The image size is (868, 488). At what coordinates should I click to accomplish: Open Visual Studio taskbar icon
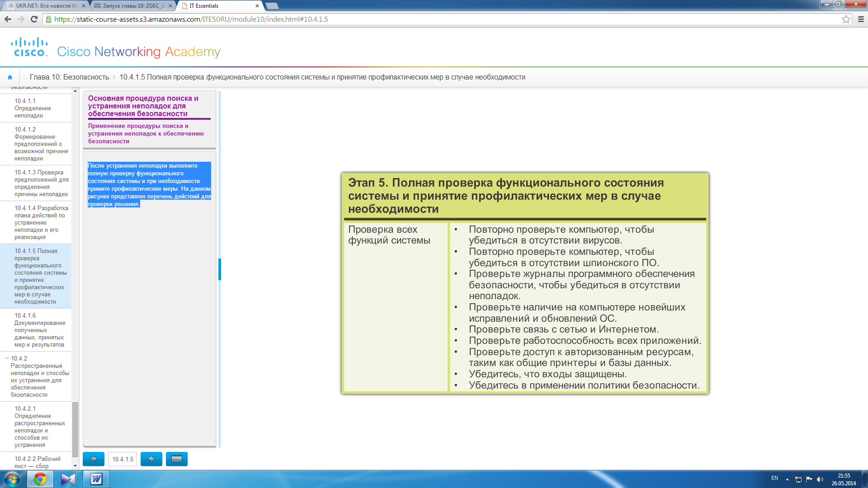[68, 479]
